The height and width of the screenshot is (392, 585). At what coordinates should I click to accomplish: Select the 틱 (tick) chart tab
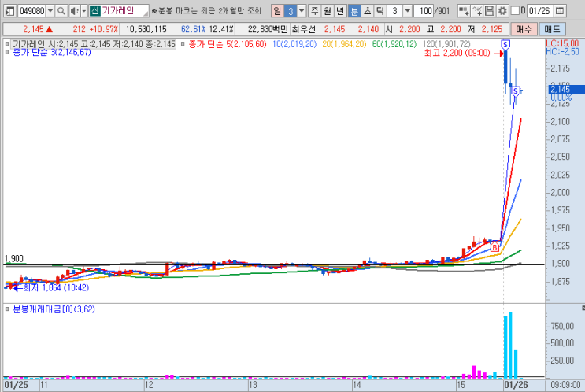pos(380,11)
